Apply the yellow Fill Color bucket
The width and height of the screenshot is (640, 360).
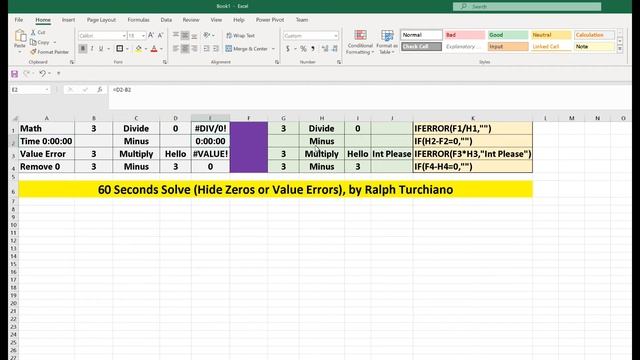pos(139,49)
